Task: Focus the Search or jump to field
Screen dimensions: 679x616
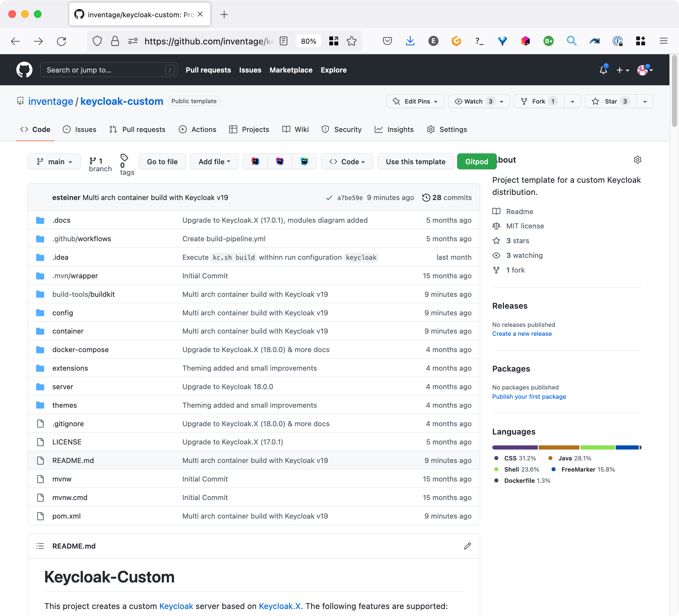Action: pos(109,70)
